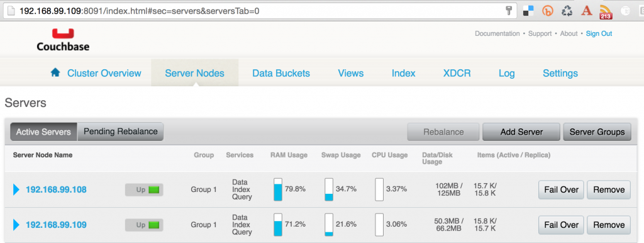The height and width of the screenshot is (243, 644).
Task: Click the 15.7 K/ 15.8 K items value
Action: [x=485, y=189]
